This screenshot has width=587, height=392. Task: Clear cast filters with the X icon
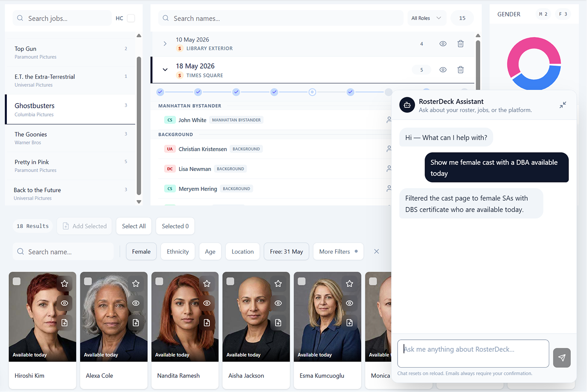(376, 251)
